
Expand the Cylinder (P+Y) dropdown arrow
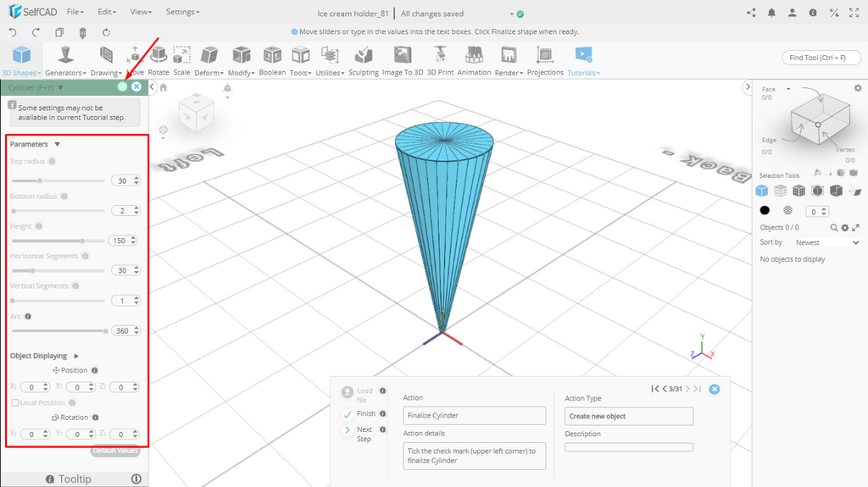click(61, 87)
